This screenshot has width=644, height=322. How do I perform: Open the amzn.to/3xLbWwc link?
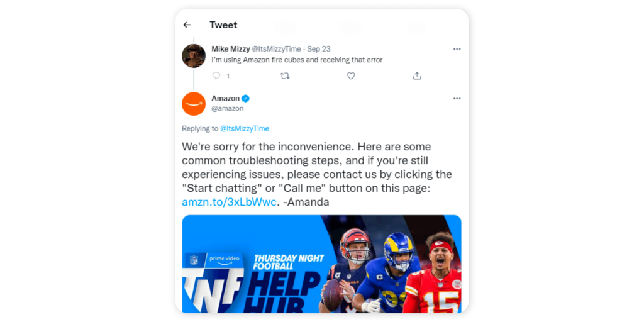click(229, 203)
